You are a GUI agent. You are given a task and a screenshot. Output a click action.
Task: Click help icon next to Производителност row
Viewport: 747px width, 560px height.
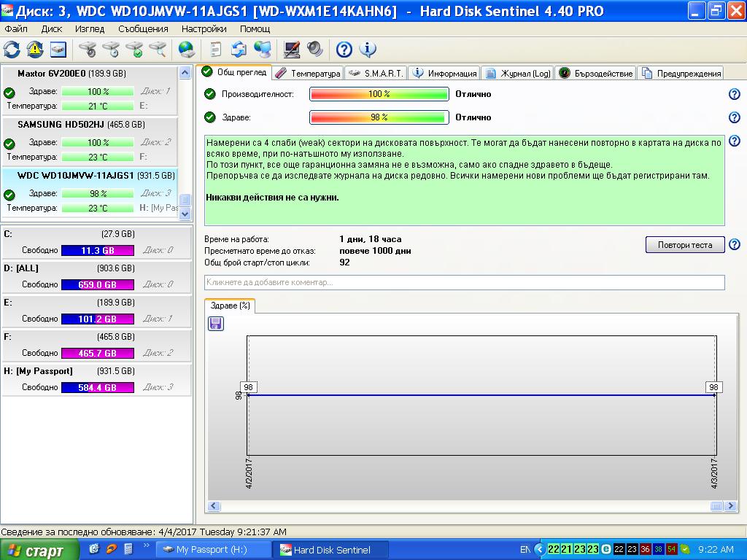[x=735, y=94]
